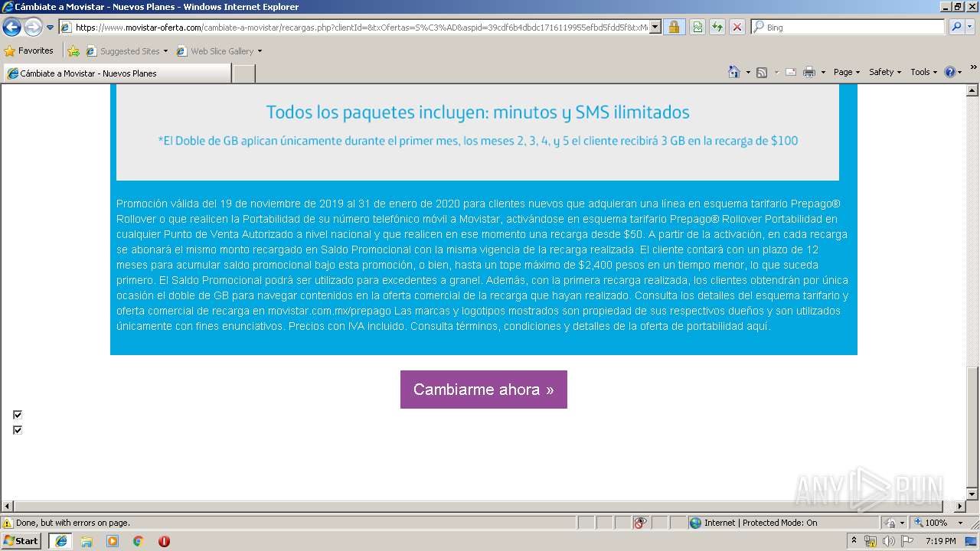Viewport: 980px width, 551px height.
Task: Open the recent pages dropdown arrow
Action: pos(51,28)
